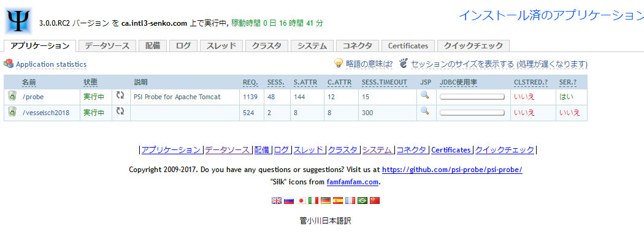Switch language with the German flag icon
The width and height of the screenshot is (644, 248).
tap(326, 200)
